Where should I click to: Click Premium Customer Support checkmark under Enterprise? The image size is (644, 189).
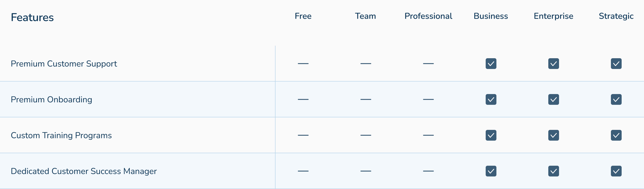tap(554, 64)
